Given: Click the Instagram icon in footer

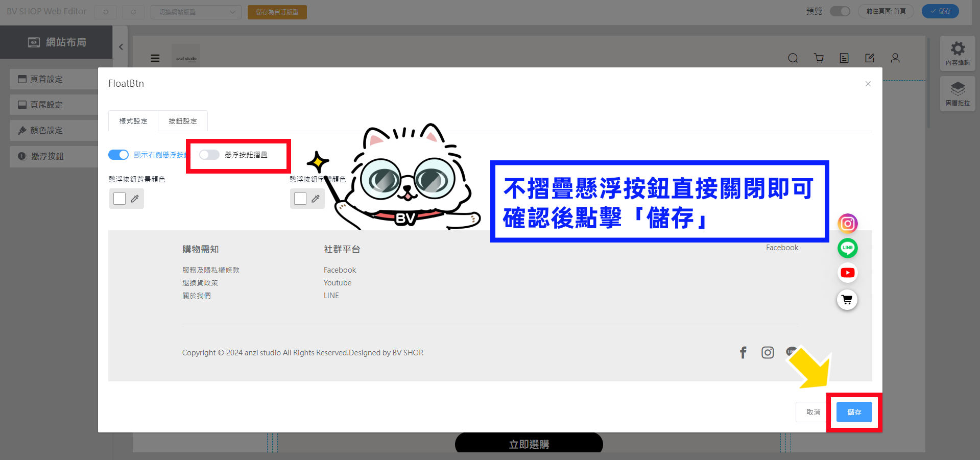Looking at the screenshot, I should (x=768, y=352).
